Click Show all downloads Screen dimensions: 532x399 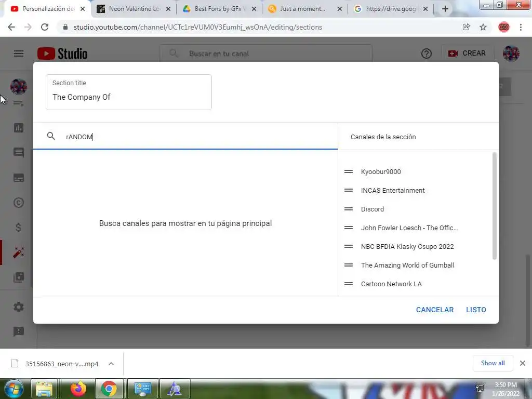click(x=493, y=363)
